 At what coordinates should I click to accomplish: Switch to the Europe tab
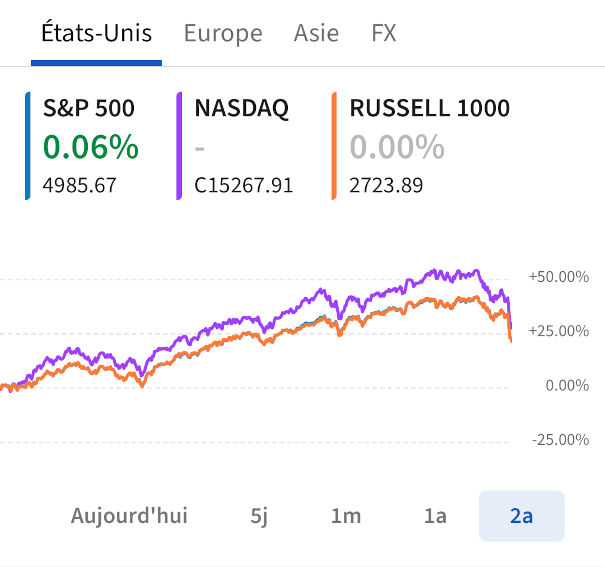point(223,33)
